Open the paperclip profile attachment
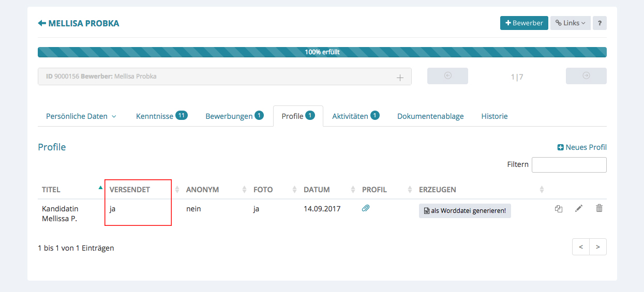The image size is (644, 292). click(x=366, y=208)
